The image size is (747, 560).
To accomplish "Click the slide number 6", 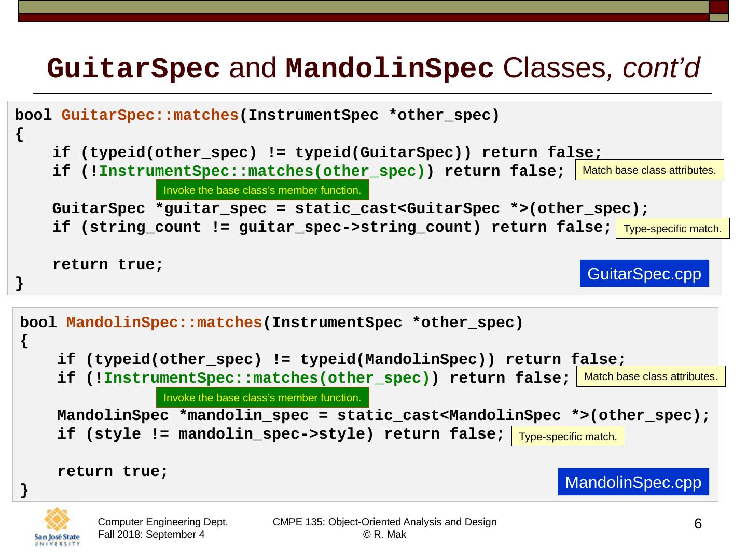I will [698, 524].
